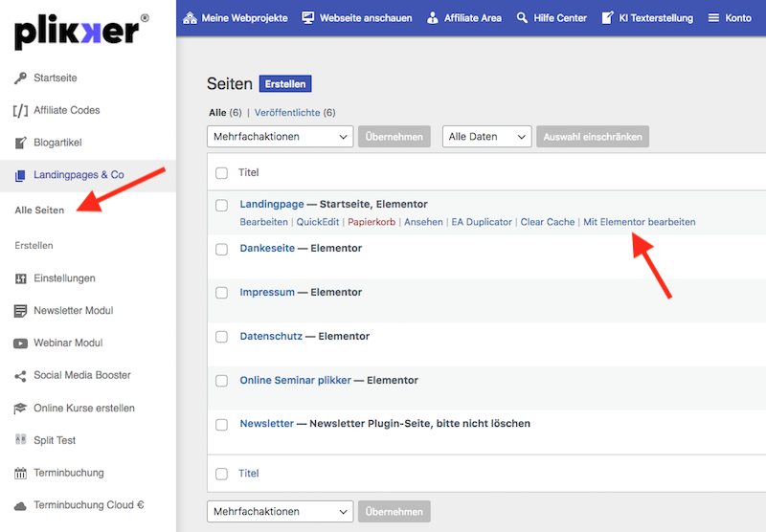The image size is (766, 532).
Task: Click the Hilfe Center magnifier icon
Action: [522, 18]
